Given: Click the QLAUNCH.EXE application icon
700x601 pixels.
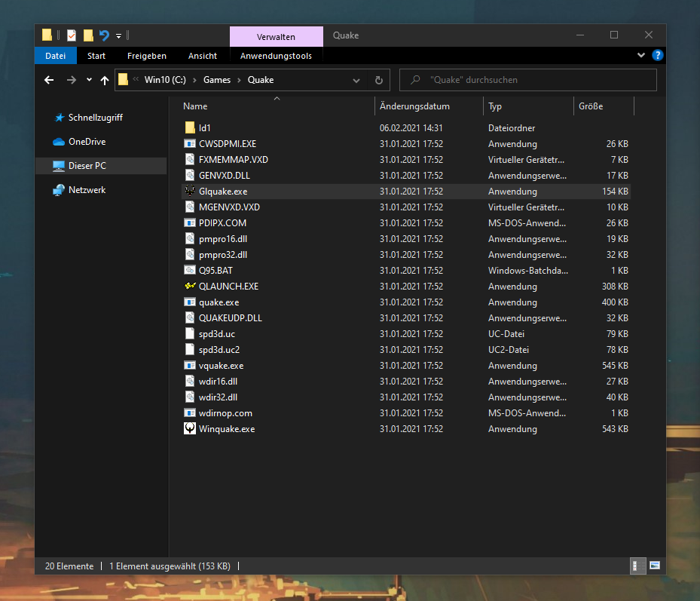Looking at the screenshot, I should (190, 286).
